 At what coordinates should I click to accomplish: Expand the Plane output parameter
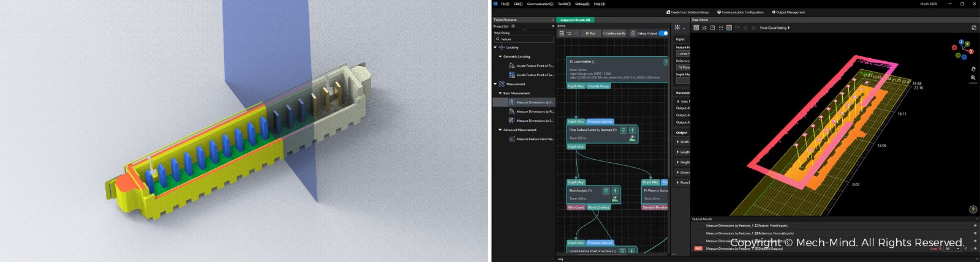677,182
